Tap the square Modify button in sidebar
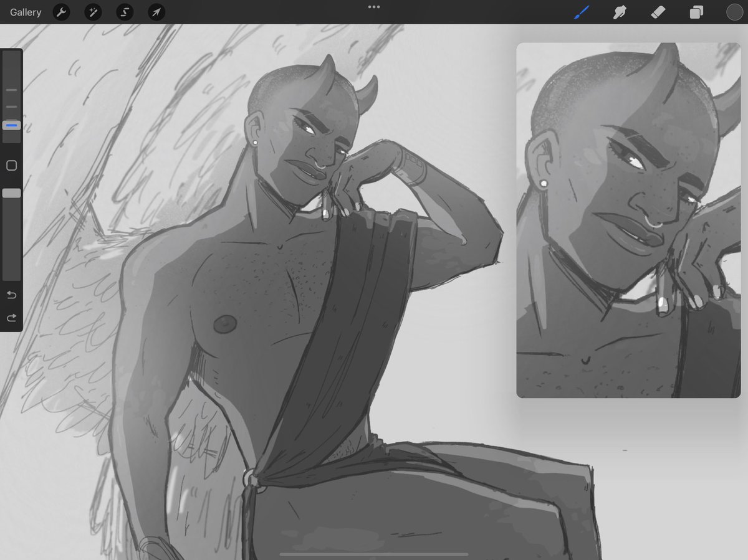This screenshot has width=748, height=560. point(11,166)
